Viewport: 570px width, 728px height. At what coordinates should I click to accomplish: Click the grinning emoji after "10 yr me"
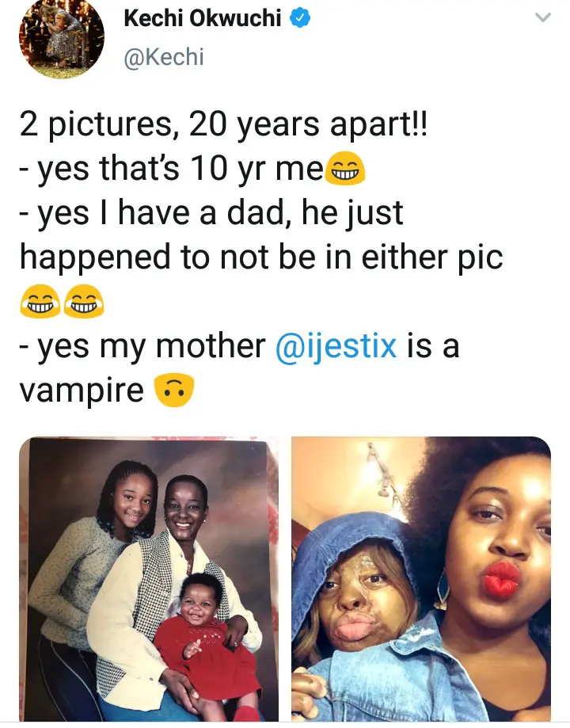[345, 168]
